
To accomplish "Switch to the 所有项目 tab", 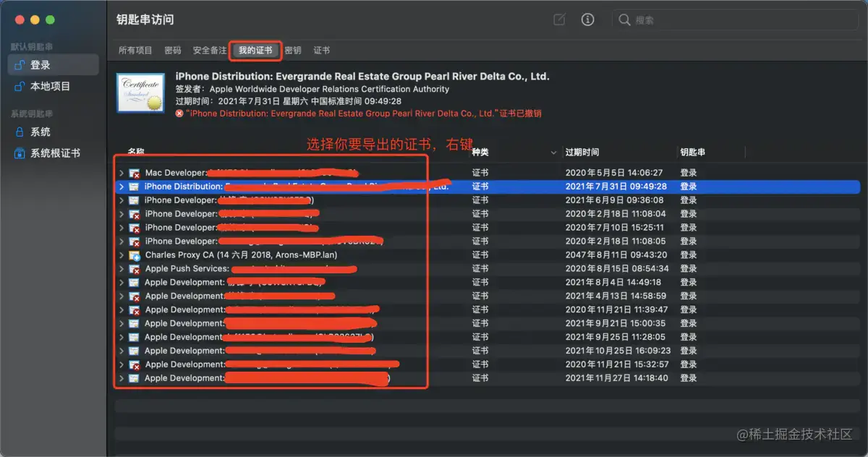I will point(135,51).
